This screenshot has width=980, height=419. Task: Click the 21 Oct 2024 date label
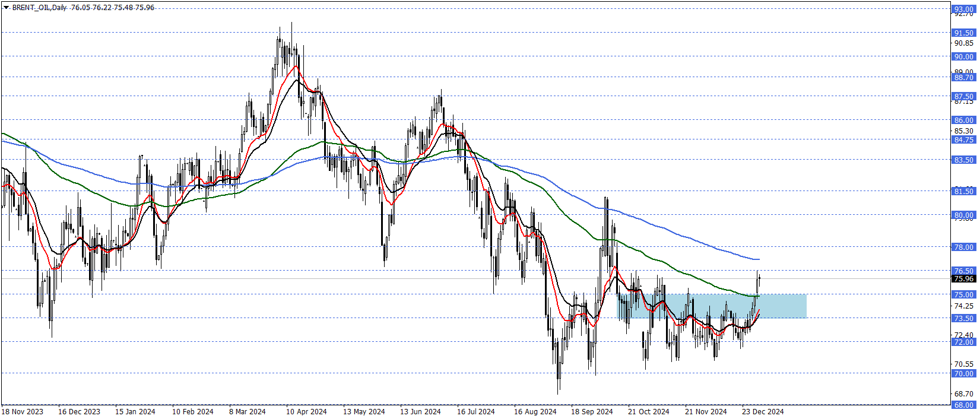point(649,411)
